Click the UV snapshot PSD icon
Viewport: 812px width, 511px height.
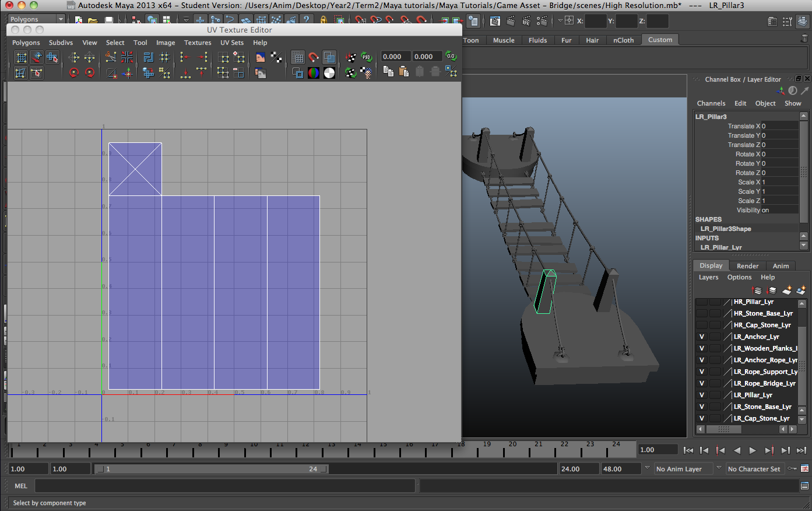366,57
